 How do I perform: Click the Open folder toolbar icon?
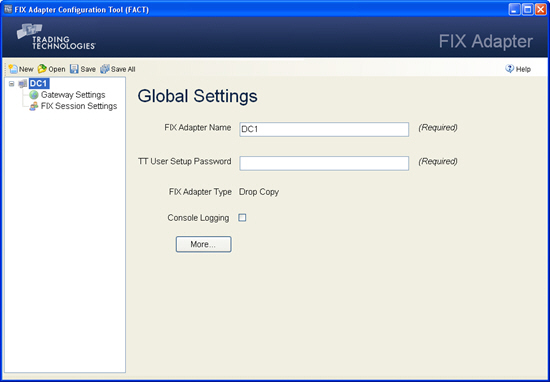click(x=42, y=69)
